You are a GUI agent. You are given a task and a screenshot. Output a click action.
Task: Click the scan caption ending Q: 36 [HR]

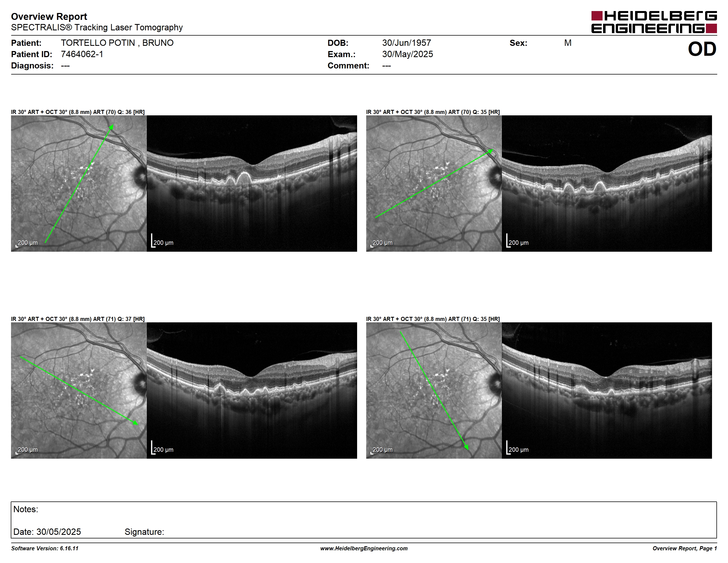[78, 112]
